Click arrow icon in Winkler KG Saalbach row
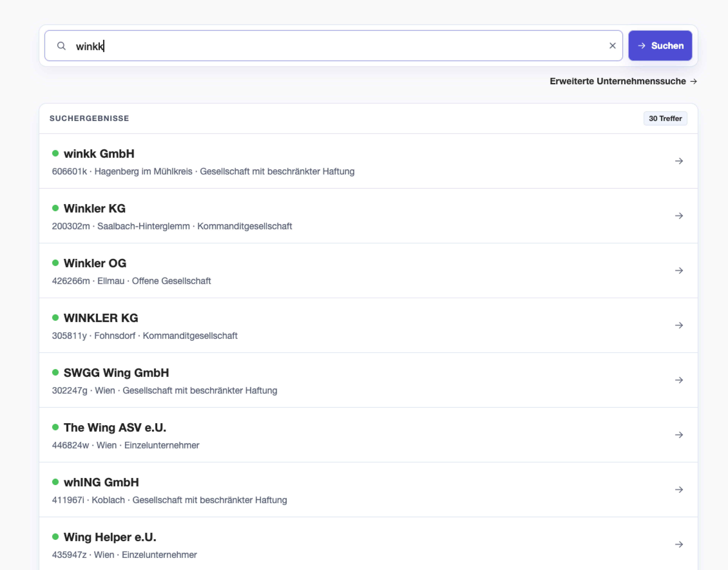The image size is (728, 570). pyautogui.click(x=679, y=216)
